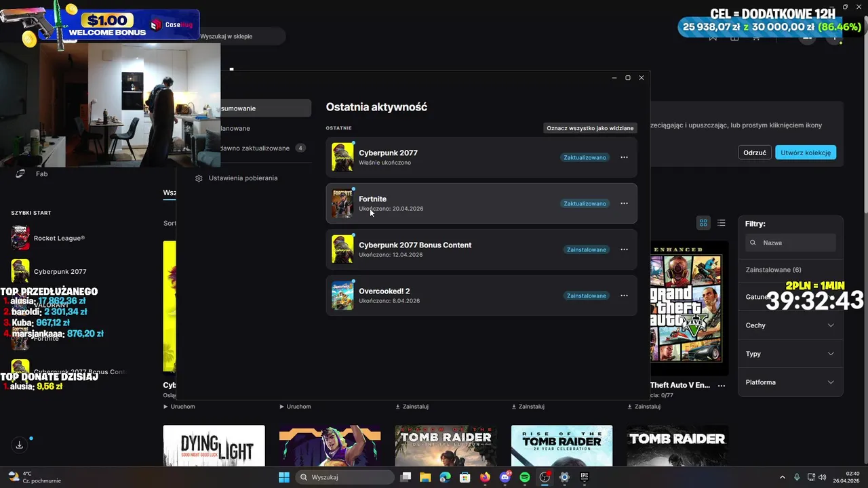This screenshot has width=868, height=488.
Task: Open Ustawienia pobierania menu entry
Action: (x=243, y=178)
